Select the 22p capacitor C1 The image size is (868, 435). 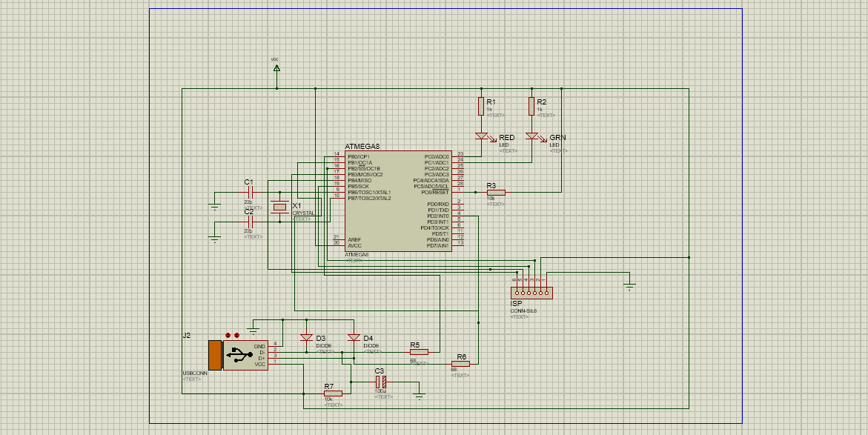coord(252,191)
